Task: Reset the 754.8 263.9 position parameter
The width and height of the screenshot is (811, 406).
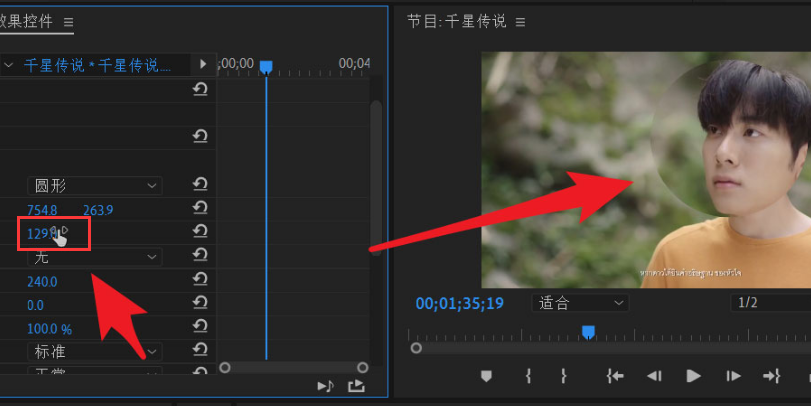Action: pyautogui.click(x=200, y=207)
